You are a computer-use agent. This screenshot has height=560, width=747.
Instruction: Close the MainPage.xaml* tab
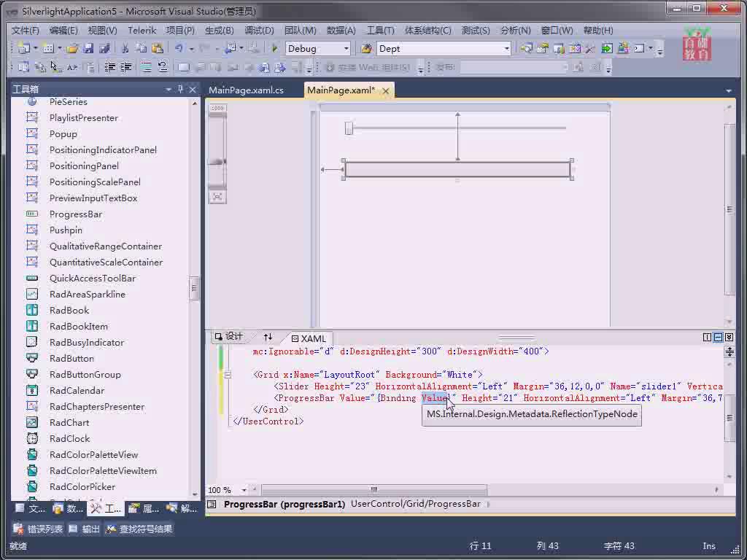(x=386, y=90)
